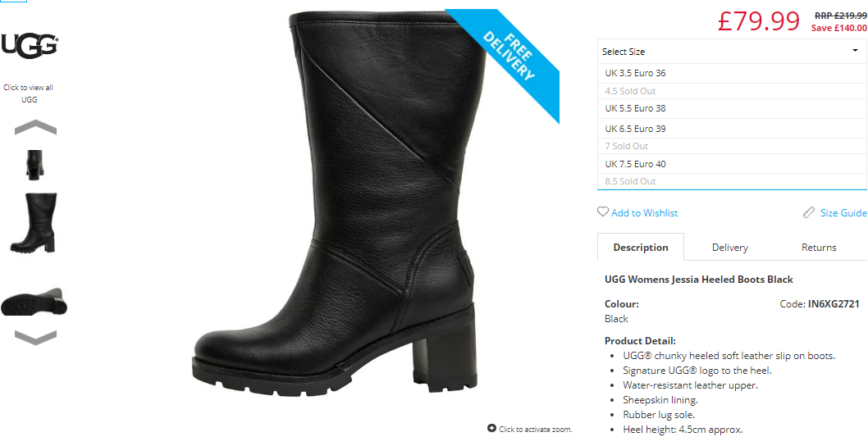868x446 pixels.
Task: Switch to the Delivery tab
Action: (x=729, y=248)
